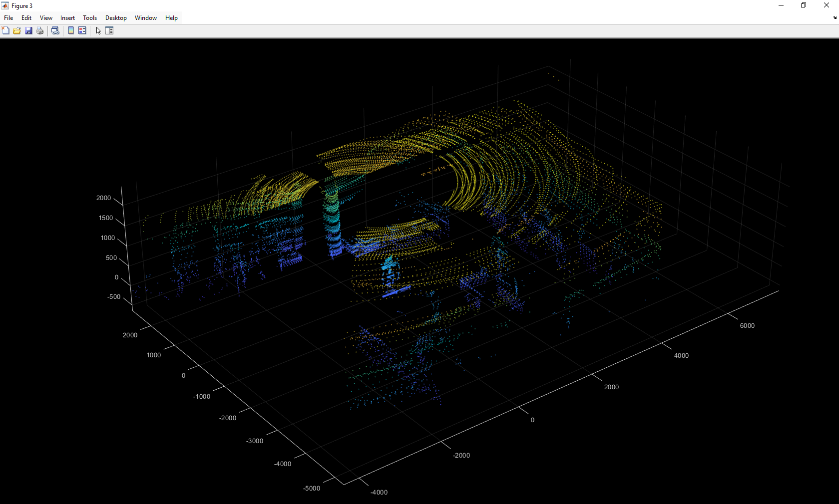Expand the Insert menu

click(x=67, y=18)
